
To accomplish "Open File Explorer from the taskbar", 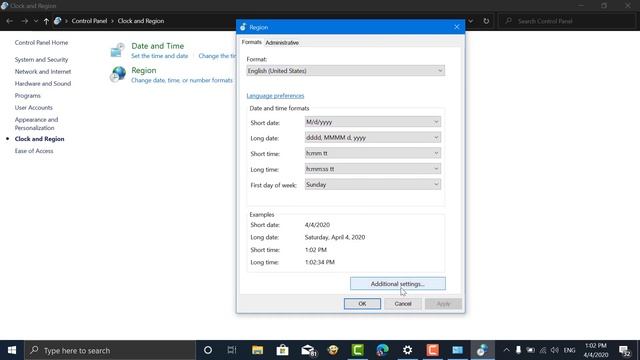I will (x=257, y=350).
